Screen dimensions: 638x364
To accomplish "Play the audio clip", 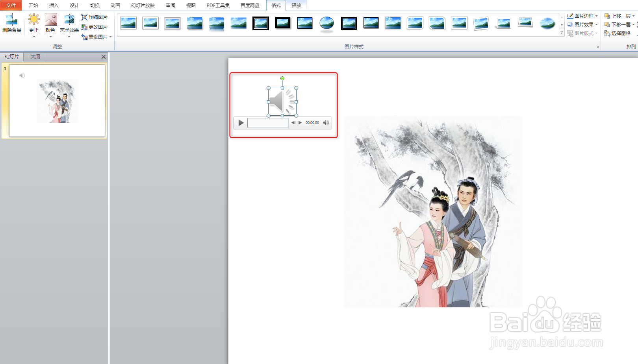I will tap(241, 123).
